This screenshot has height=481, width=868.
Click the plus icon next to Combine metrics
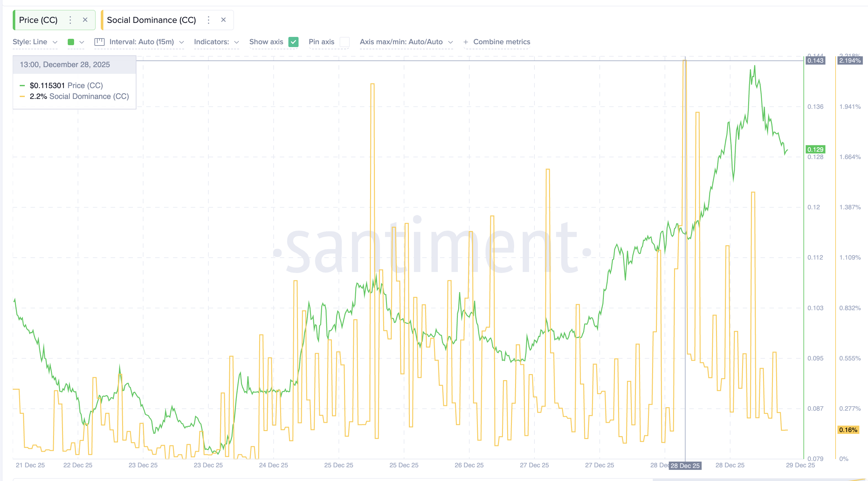click(466, 42)
